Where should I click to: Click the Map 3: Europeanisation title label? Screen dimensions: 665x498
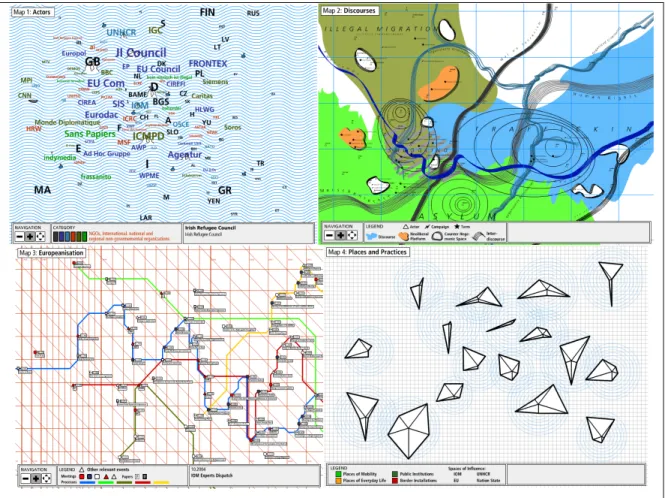pos(51,253)
